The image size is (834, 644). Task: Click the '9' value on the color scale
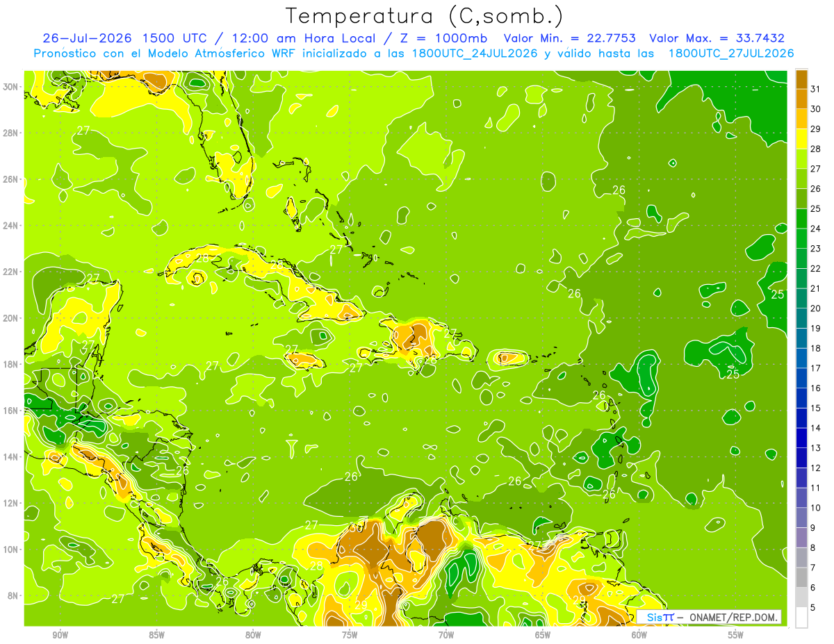pos(813,528)
